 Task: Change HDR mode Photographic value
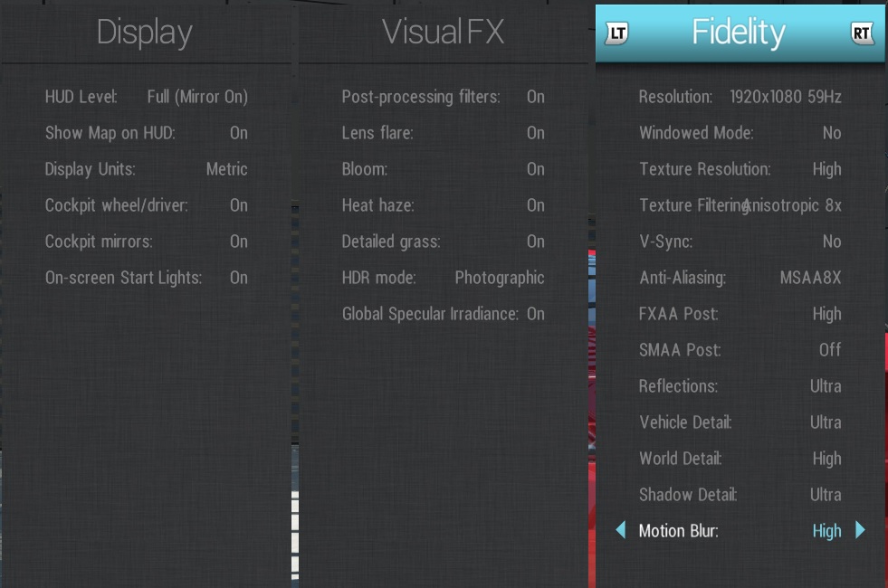(x=499, y=278)
